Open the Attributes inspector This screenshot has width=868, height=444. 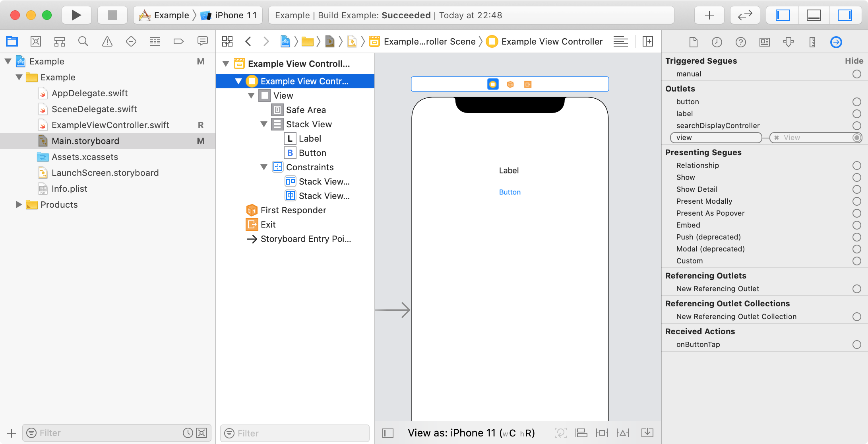tap(789, 42)
